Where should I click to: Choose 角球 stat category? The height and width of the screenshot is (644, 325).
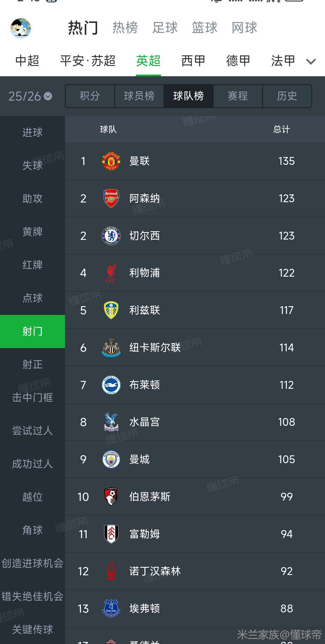point(32,530)
